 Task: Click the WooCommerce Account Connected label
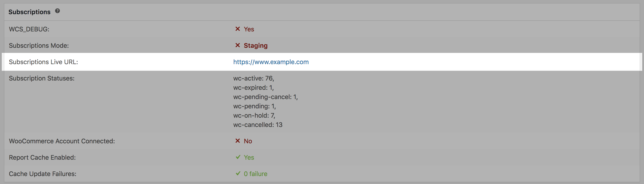(x=62, y=141)
